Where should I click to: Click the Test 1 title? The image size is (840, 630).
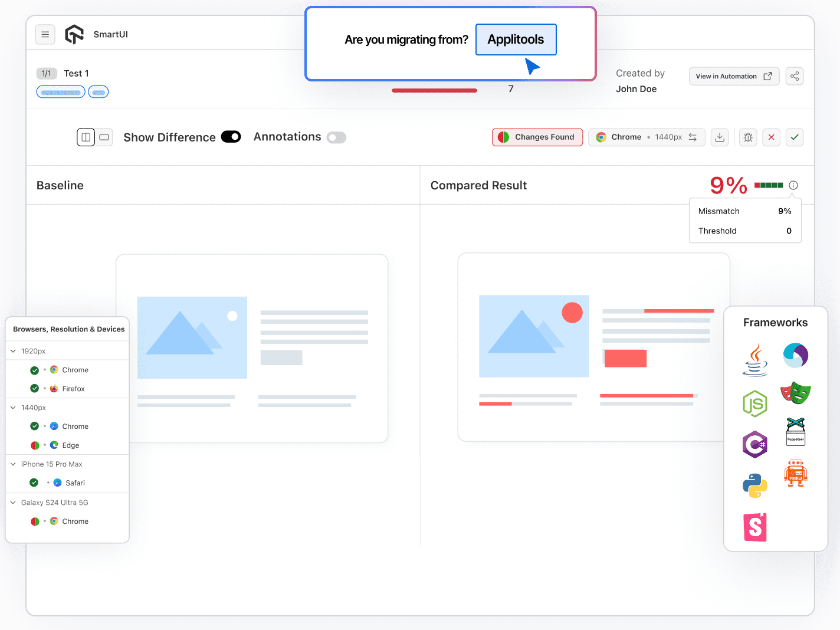[x=77, y=73]
